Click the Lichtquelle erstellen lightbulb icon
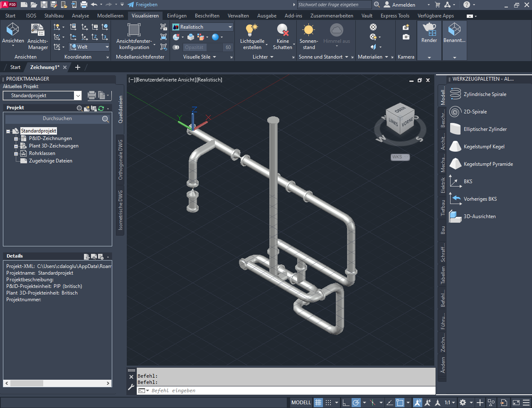532x408 pixels. 252,30
